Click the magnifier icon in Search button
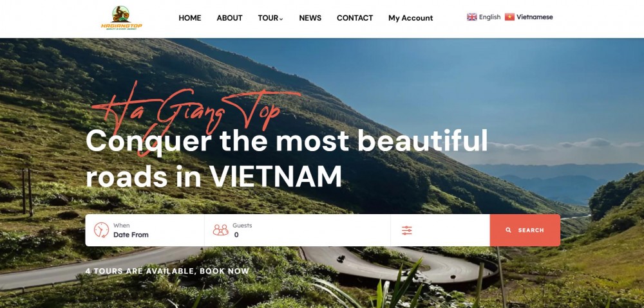Viewport: 644px width, 308px height. click(509, 230)
